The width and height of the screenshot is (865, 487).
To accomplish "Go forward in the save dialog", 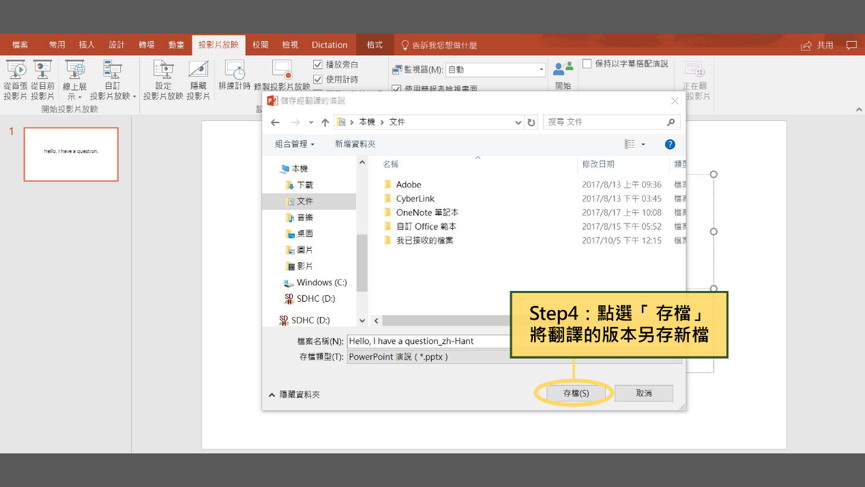I will coord(295,122).
